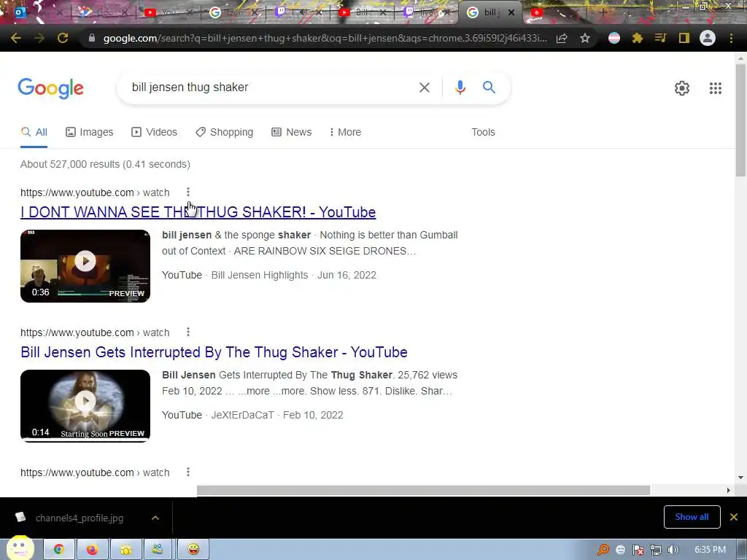Bookmark this page with the star
This screenshot has height=560, width=747.
tap(585, 38)
